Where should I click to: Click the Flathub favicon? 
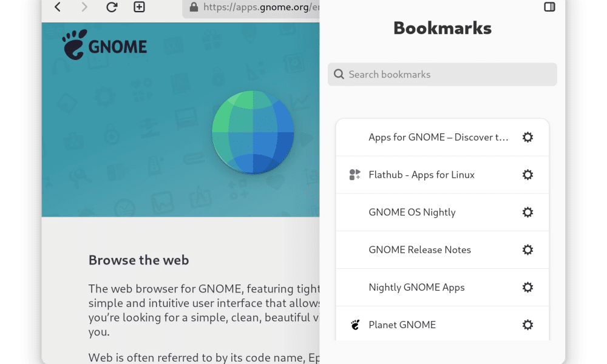tap(354, 175)
